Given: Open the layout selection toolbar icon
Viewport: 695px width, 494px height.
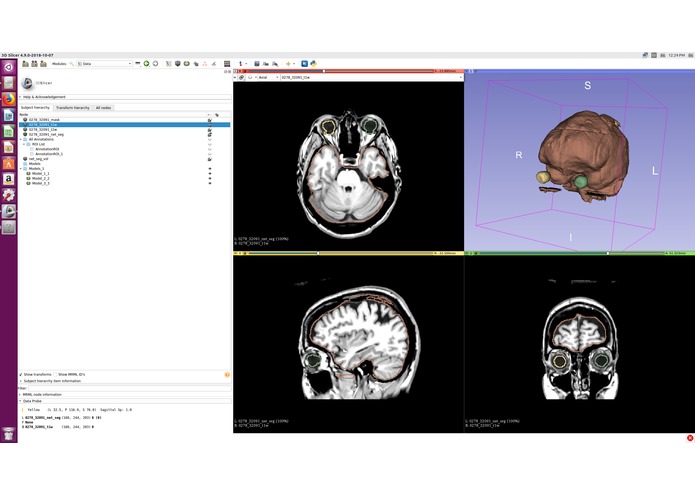Looking at the screenshot, I should 227,64.
